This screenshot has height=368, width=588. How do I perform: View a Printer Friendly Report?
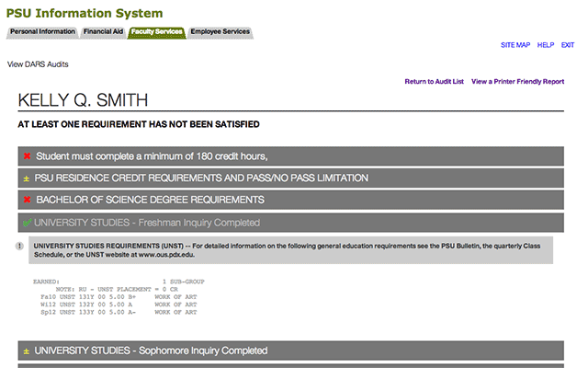point(518,82)
